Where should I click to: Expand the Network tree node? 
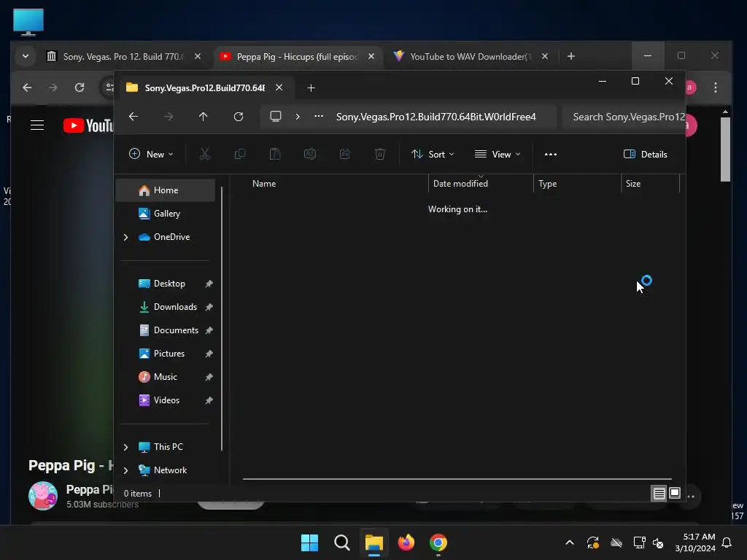pyautogui.click(x=125, y=470)
